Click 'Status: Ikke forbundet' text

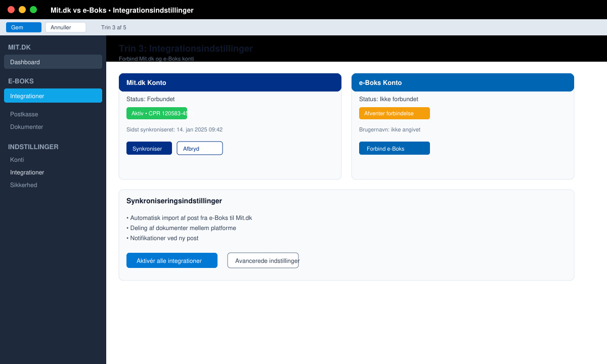tap(388, 99)
